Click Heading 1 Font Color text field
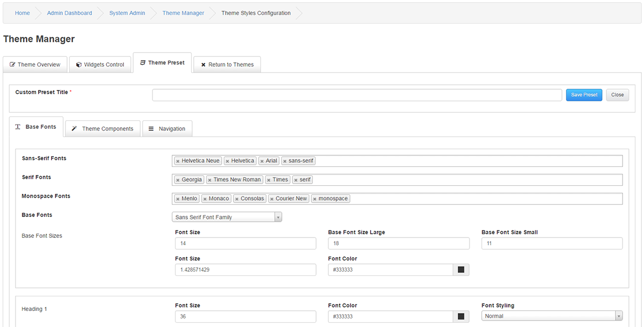Screen dimensions: 644x327 point(391,316)
